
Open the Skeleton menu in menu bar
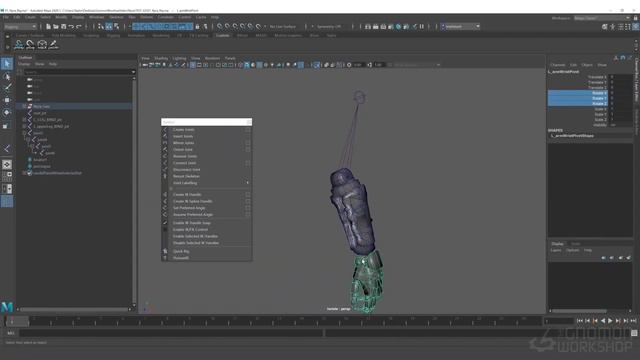[116, 17]
